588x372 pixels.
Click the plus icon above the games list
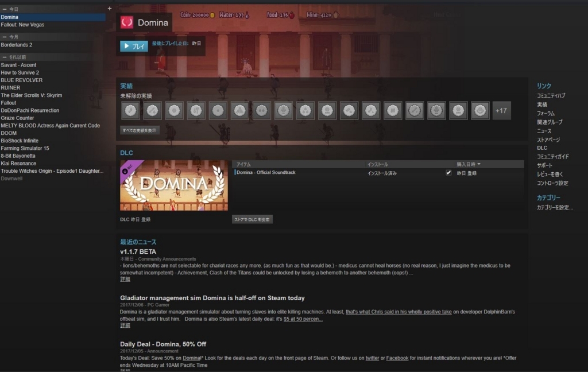(110, 8)
